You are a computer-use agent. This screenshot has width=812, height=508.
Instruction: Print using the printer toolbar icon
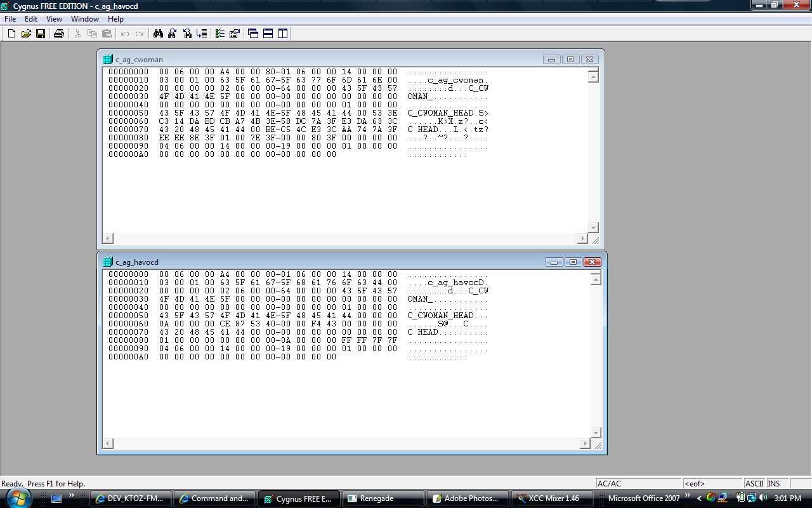(59, 34)
